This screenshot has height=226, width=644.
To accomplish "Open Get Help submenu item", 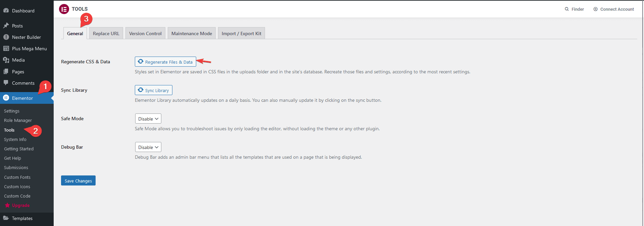I will click(12, 158).
